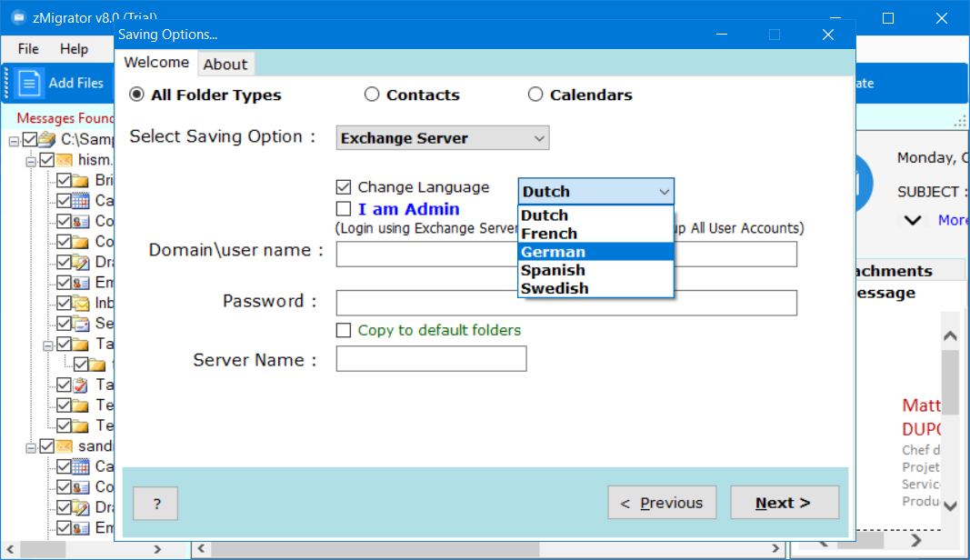
Task: Click the preview pane scroll up arrow
Action: (950, 336)
